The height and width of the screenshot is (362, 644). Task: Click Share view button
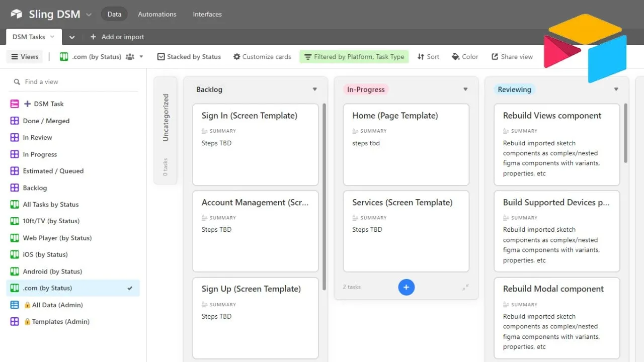point(512,57)
